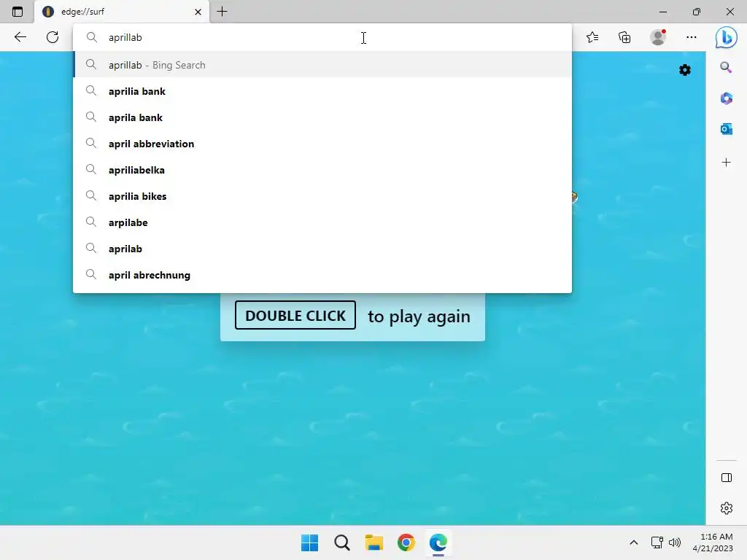The width and height of the screenshot is (747, 560).
Task: Open Bing chat sidebar button
Action: pos(726,37)
